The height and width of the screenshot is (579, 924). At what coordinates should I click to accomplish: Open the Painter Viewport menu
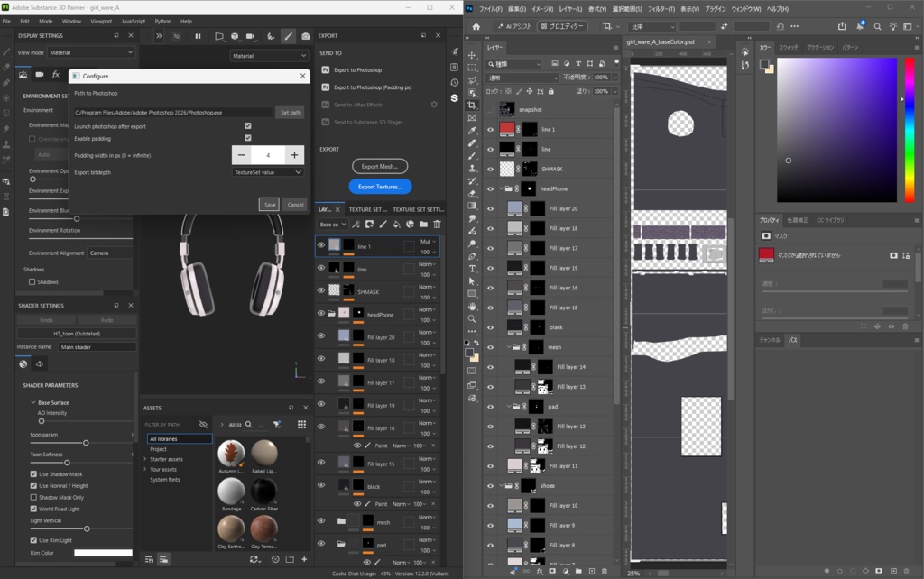pyautogui.click(x=101, y=22)
